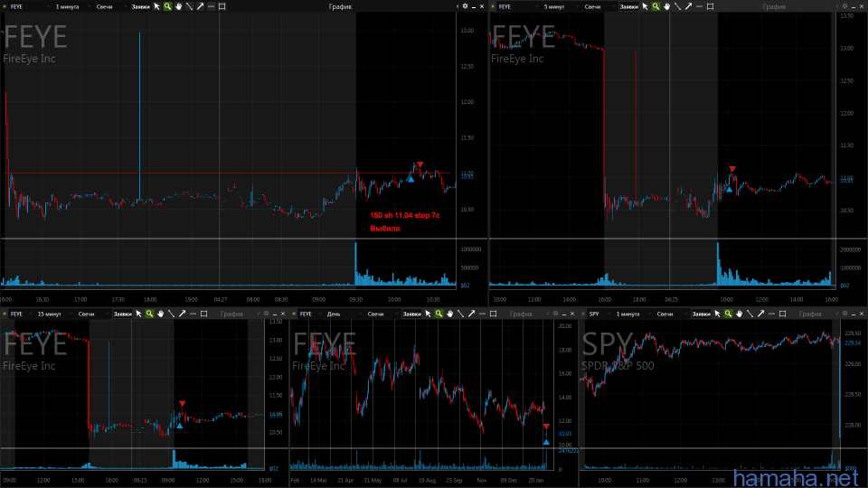The width and height of the screenshot is (868, 488).
Task: Toggle Заявки in the 15 минут FEYE chart
Action: click(x=122, y=314)
